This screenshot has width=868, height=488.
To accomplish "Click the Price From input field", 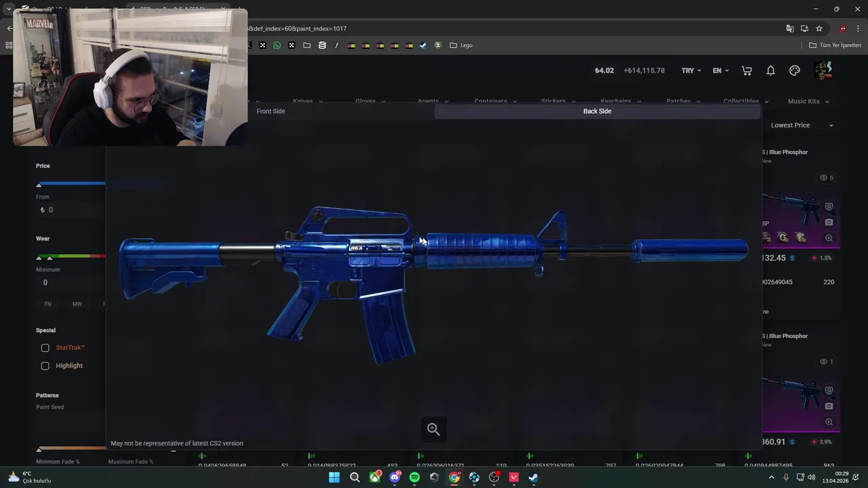I will tap(71, 210).
